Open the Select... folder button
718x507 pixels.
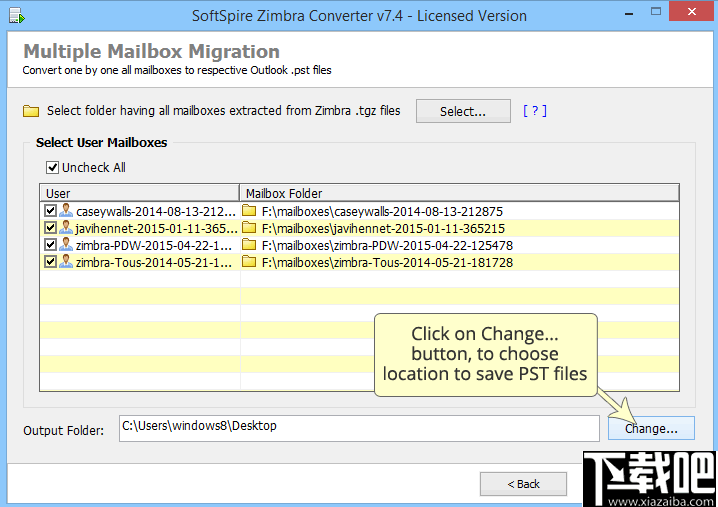463,111
